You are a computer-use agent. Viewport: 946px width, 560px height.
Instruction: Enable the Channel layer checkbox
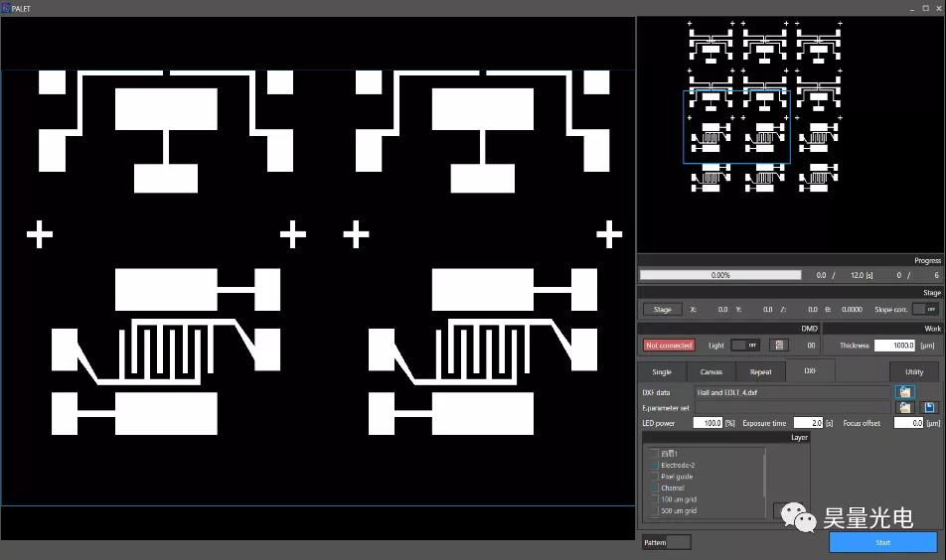(x=655, y=488)
